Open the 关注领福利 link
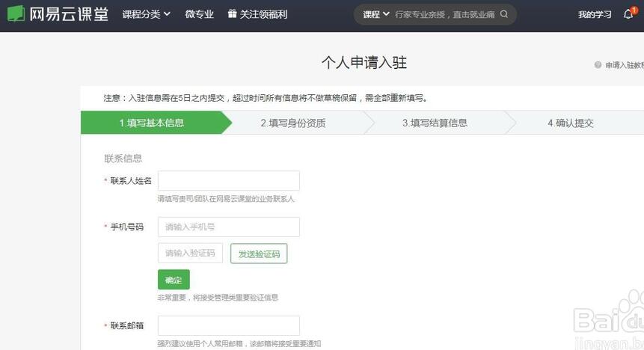644x350 pixels. [x=263, y=14]
